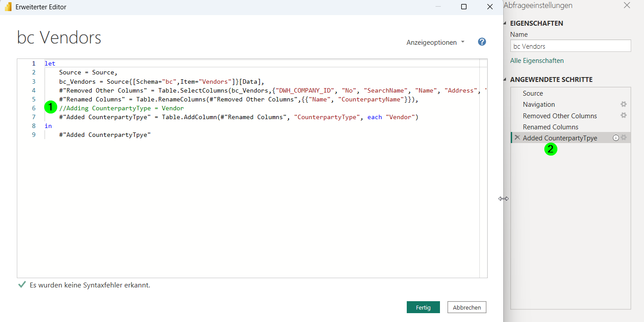Click the Abbrechen button
The image size is (644, 322).
[x=467, y=307]
